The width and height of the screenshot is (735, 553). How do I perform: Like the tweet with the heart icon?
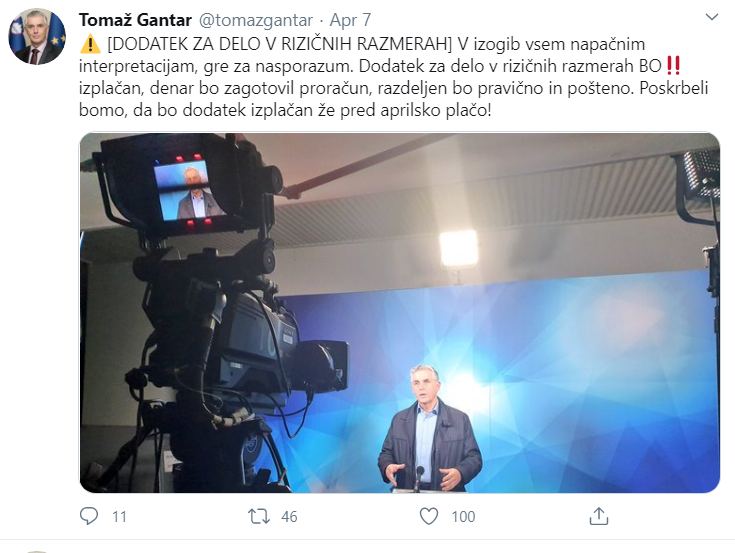(428, 516)
